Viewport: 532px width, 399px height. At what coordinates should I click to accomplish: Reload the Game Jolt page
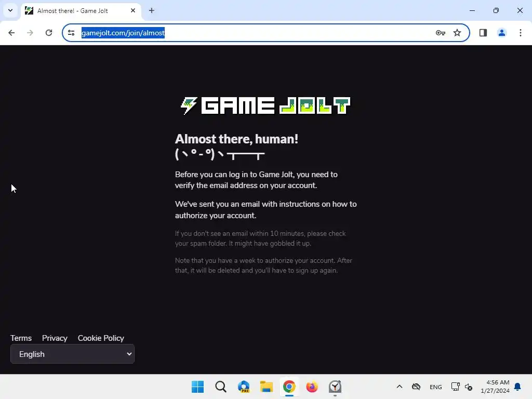(x=49, y=33)
